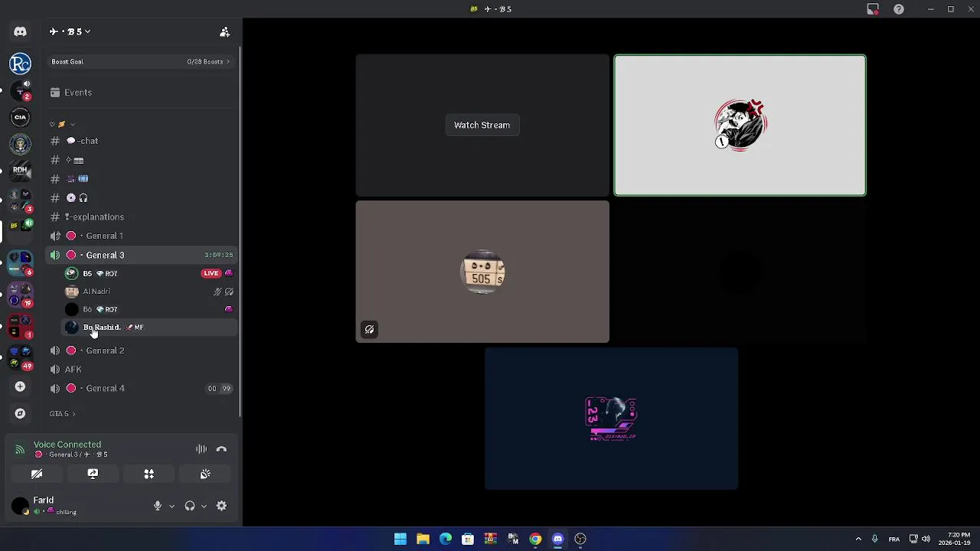Select user Bo Rashid in voice list
This screenshot has height=551, width=980.
[149, 328]
